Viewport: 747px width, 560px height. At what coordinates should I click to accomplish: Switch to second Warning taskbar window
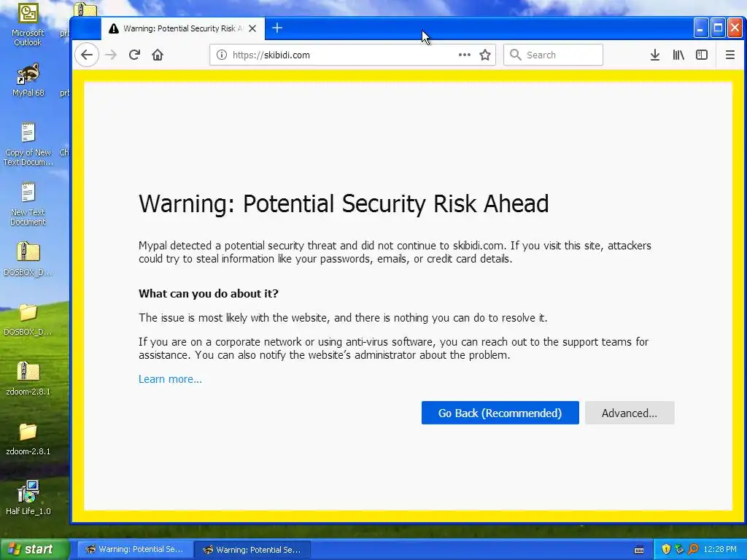252,550
